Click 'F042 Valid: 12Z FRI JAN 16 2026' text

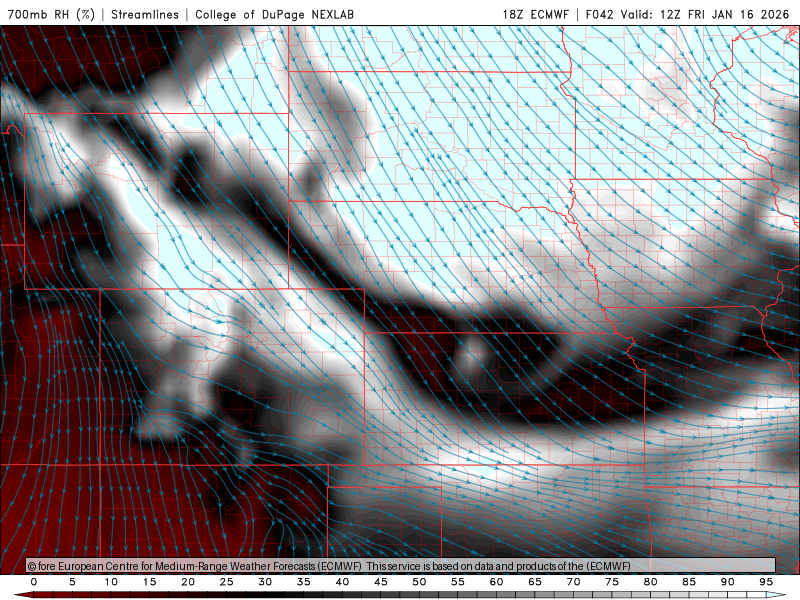tap(687, 14)
